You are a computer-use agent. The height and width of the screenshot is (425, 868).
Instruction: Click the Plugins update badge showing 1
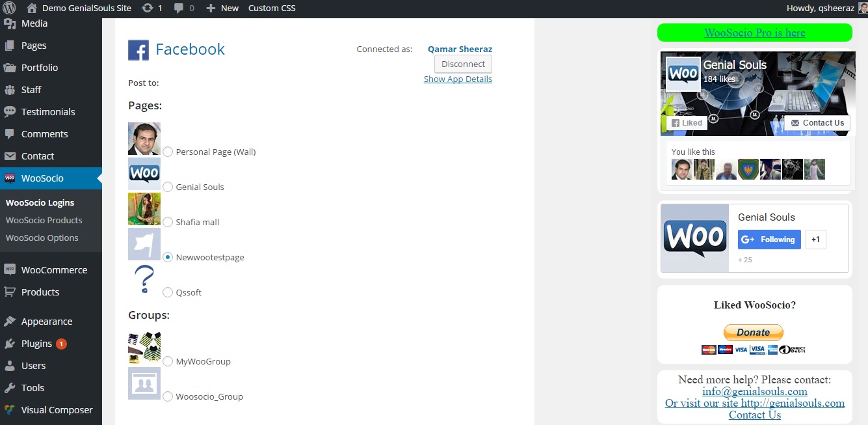pos(61,344)
